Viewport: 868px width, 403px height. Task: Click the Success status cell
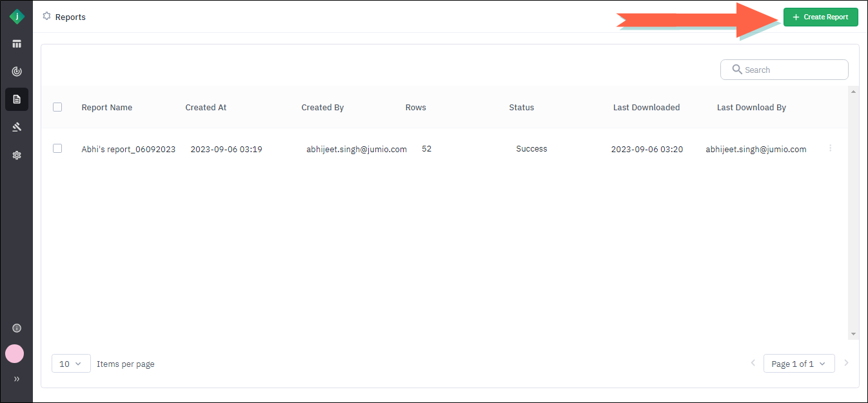click(x=531, y=149)
